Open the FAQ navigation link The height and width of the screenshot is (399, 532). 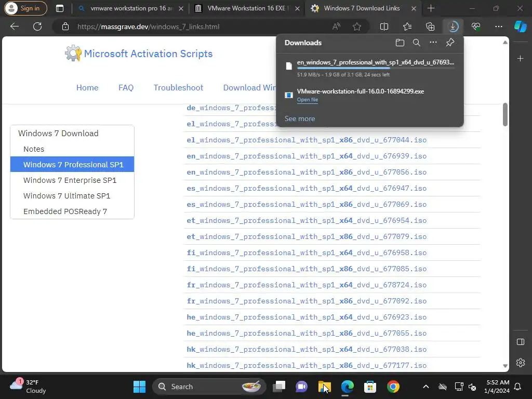(x=126, y=87)
